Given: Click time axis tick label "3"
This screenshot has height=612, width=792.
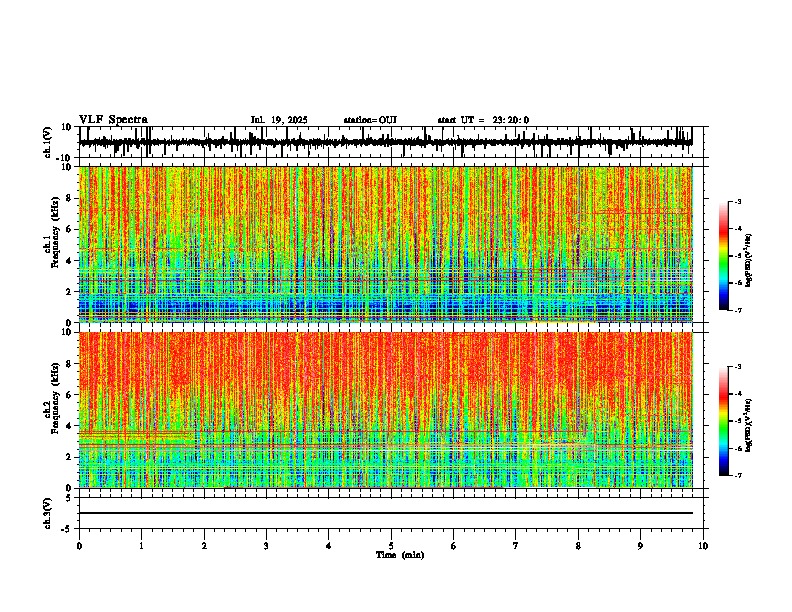Looking at the screenshot, I should tap(266, 546).
